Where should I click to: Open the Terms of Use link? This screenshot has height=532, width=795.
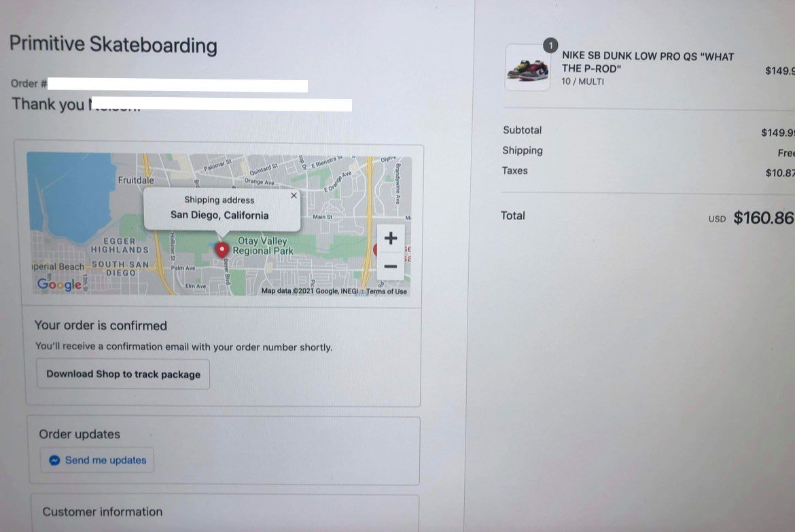pyautogui.click(x=387, y=291)
